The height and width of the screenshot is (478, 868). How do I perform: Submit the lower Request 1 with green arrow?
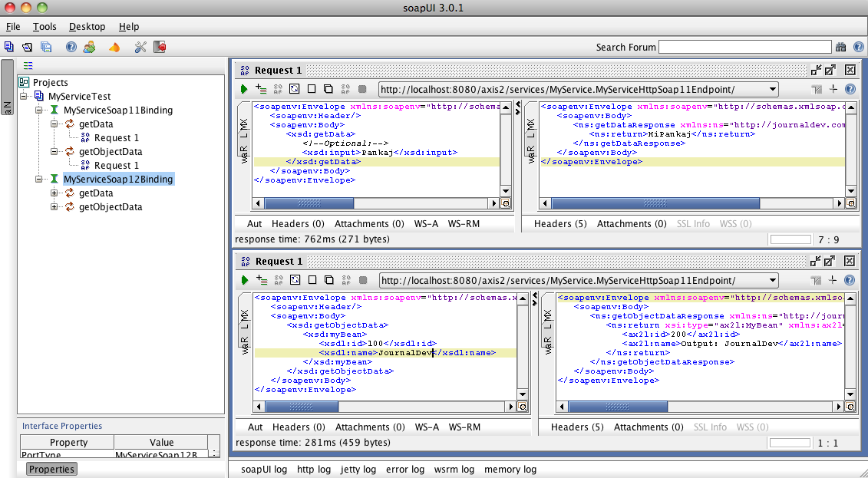245,280
